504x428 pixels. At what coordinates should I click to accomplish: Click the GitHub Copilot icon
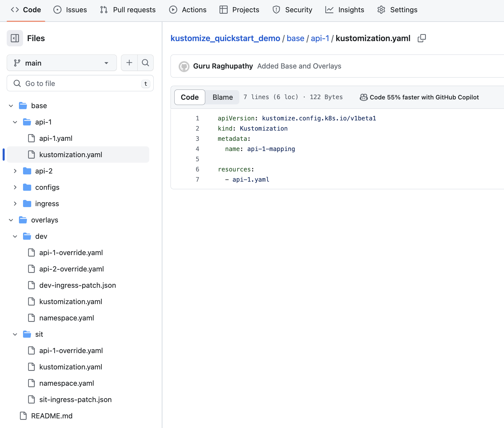363,97
